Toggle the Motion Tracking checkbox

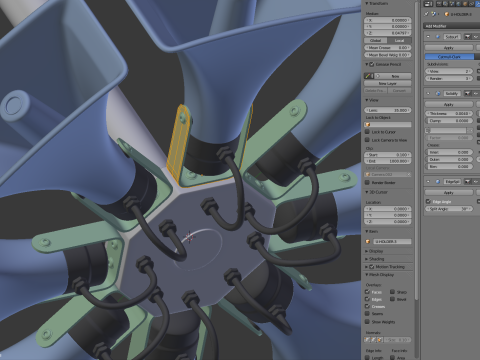point(372,267)
